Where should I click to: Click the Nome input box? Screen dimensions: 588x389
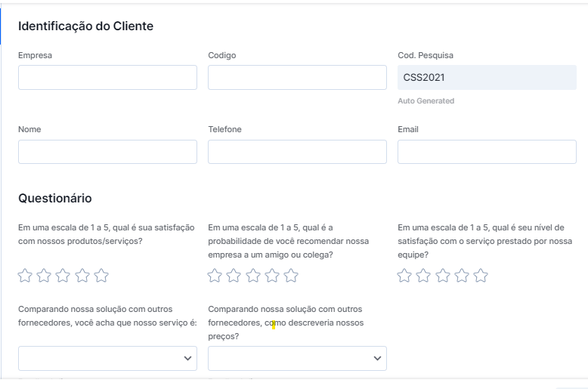click(x=107, y=152)
